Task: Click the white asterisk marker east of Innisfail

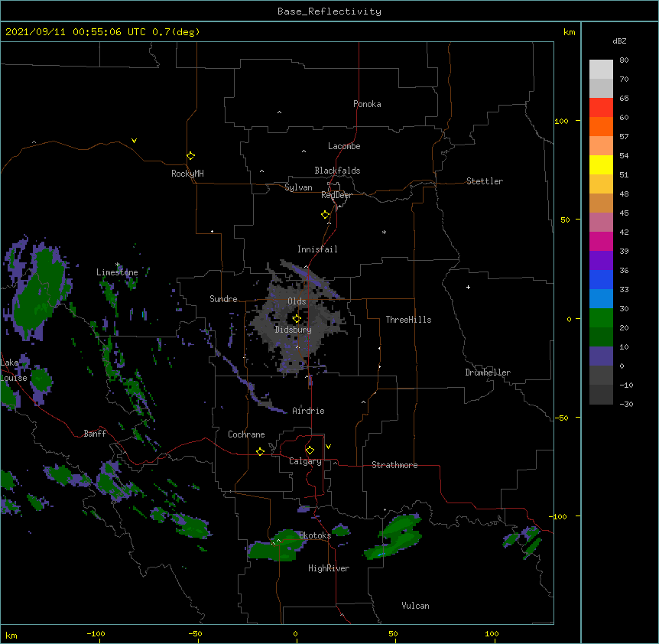Action: pyautogui.click(x=384, y=232)
